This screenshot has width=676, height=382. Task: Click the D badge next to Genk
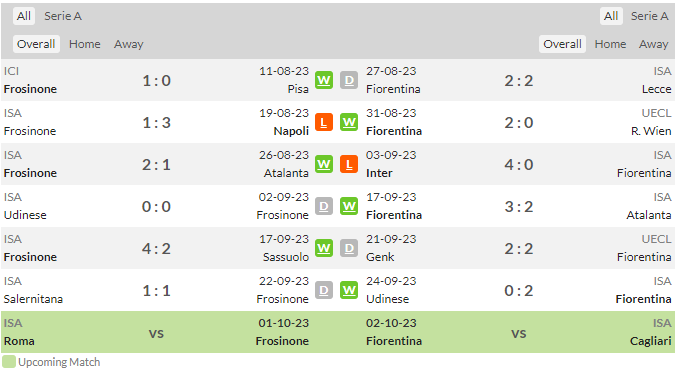(x=349, y=248)
